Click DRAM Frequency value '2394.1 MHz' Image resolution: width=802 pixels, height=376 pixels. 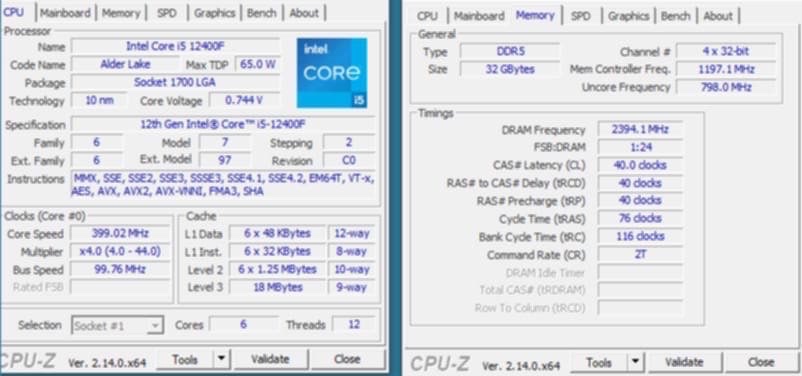[x=640, y=129]
